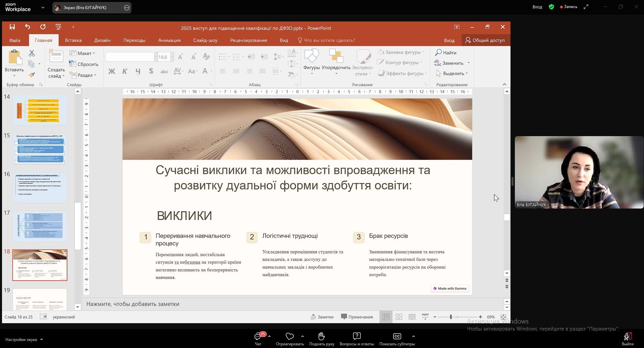The image size is (644, 348).
Task: Toggle spell check icon in status bar
Action: click(x=43, y=316)
